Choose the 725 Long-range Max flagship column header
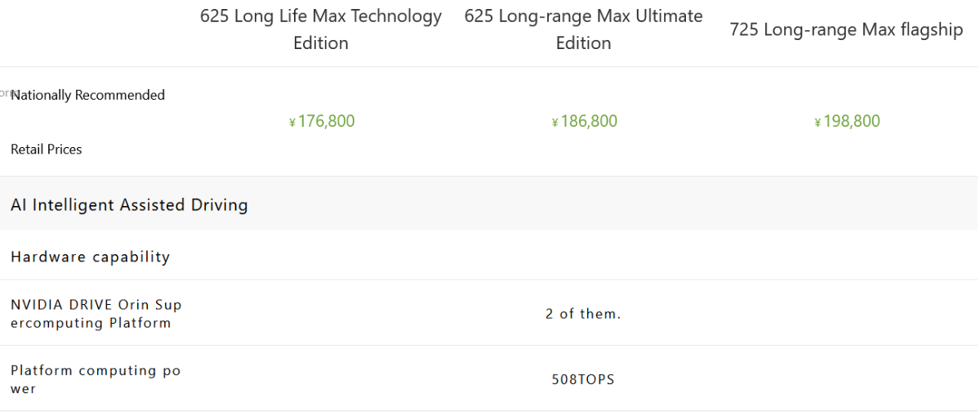This screenshot has width=980, height=412. [x=847, y=30]
